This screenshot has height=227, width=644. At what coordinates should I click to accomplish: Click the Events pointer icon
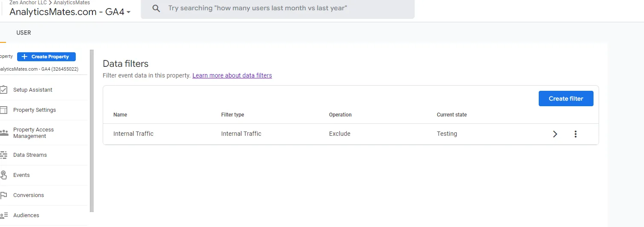coord(4,175)
